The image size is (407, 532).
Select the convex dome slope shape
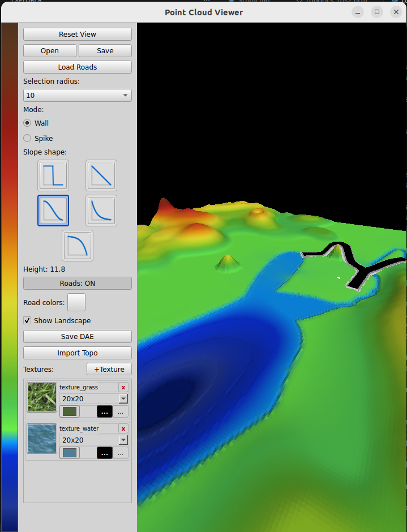(x=78, y=246)
